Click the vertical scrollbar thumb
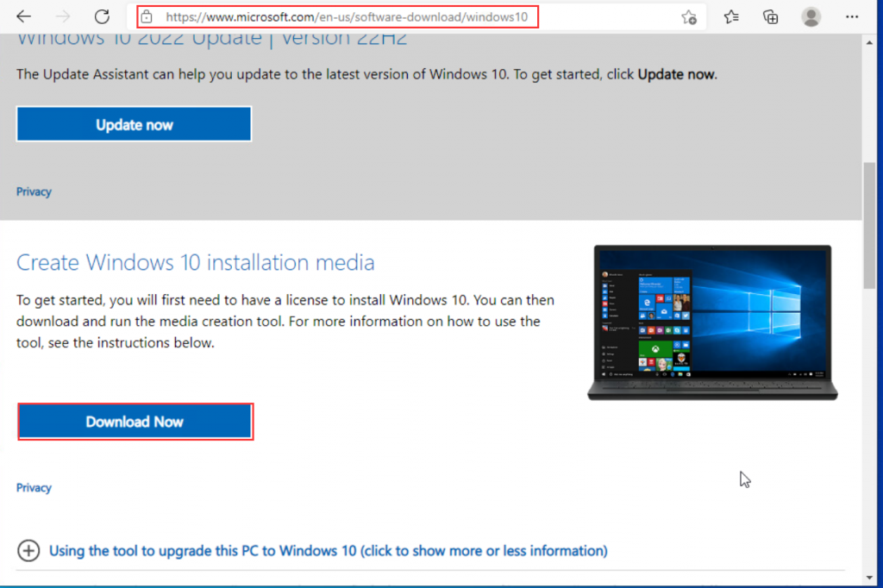This screenshot has height=588, width=883. pos(869,225)
